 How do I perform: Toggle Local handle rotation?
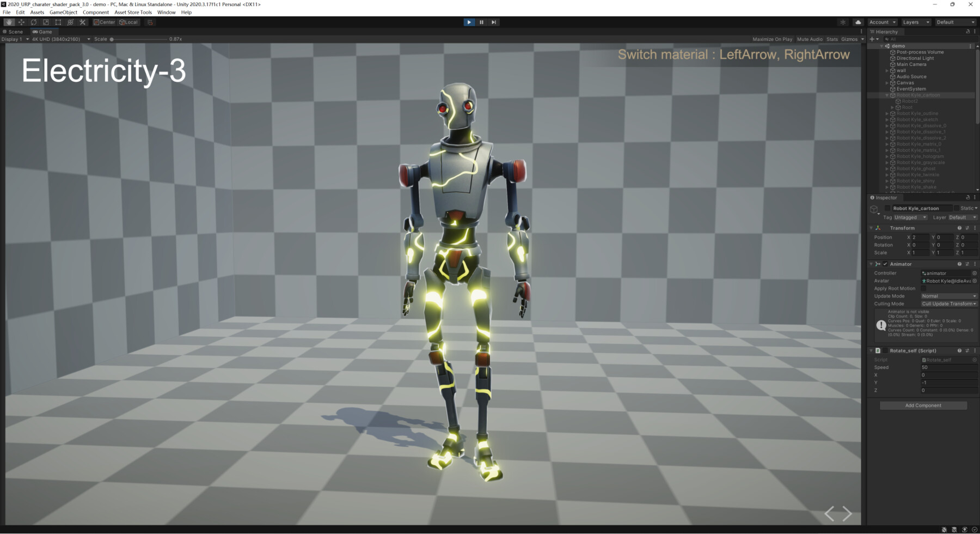click(128, 22)
